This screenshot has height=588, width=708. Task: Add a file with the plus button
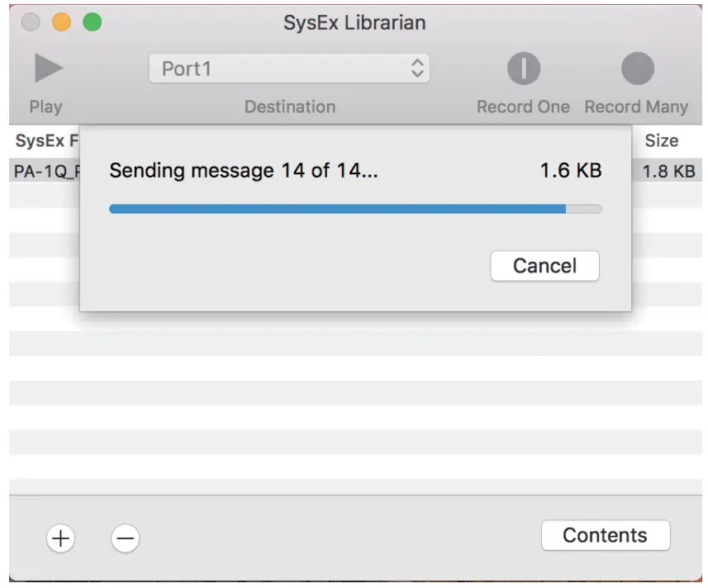(60, 538)
